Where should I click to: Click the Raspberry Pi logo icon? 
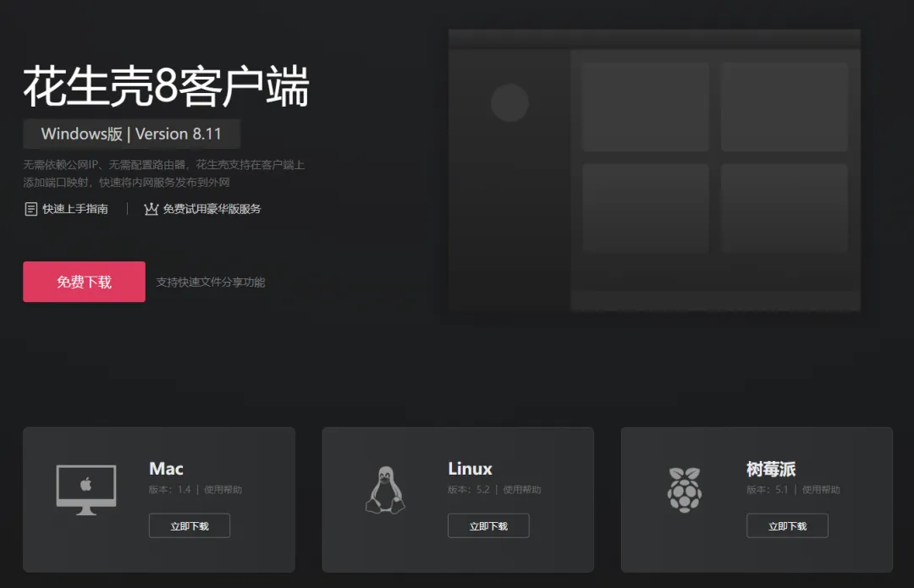(x=685, y=490)
